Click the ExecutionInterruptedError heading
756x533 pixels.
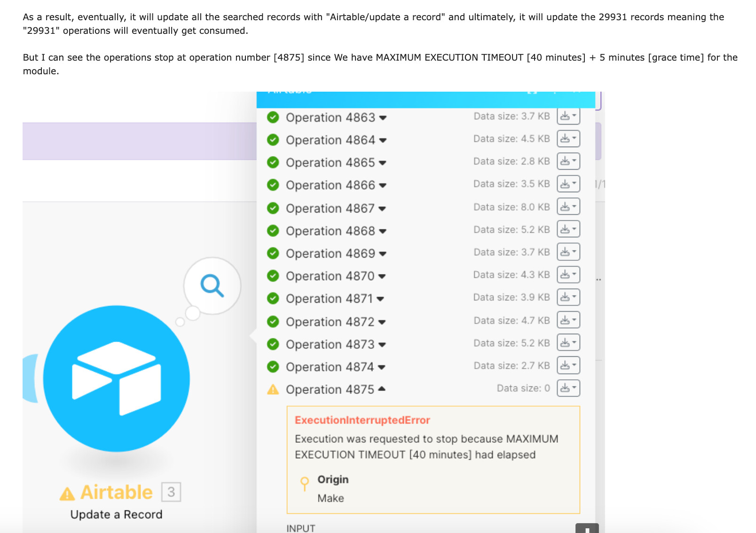point(362,420)
